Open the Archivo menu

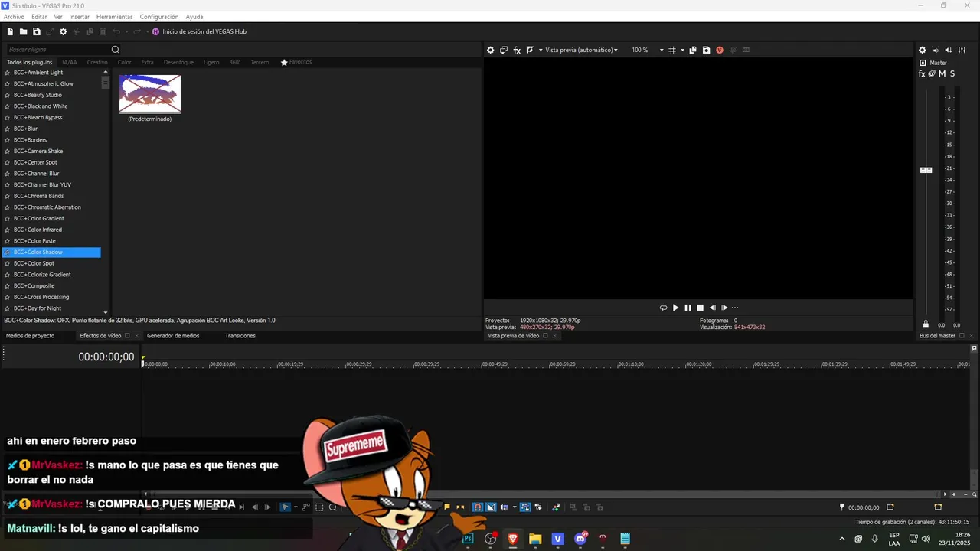coord(14,16)
